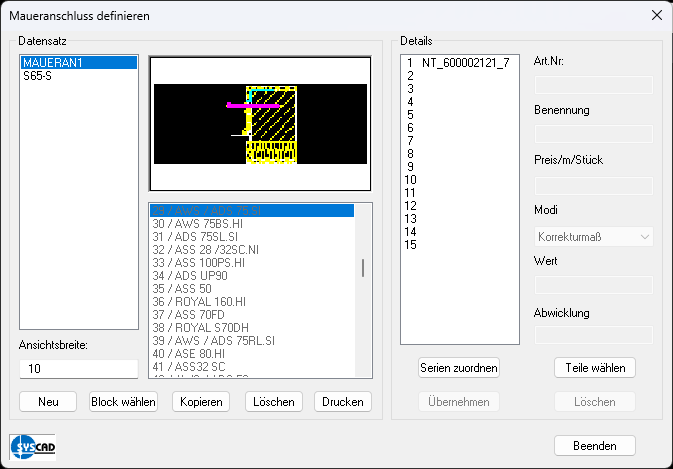Select series 29 / AWS / ADS 75.SI
The height and width of the screenshot is (469, 673).
pyautogui.click(x=252, y=211)
